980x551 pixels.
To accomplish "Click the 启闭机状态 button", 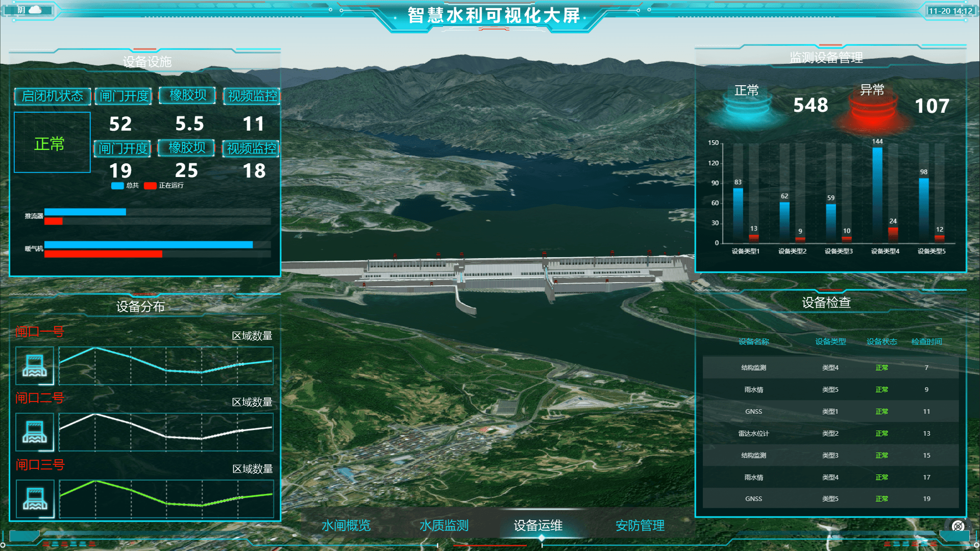I will pos(52,96).
